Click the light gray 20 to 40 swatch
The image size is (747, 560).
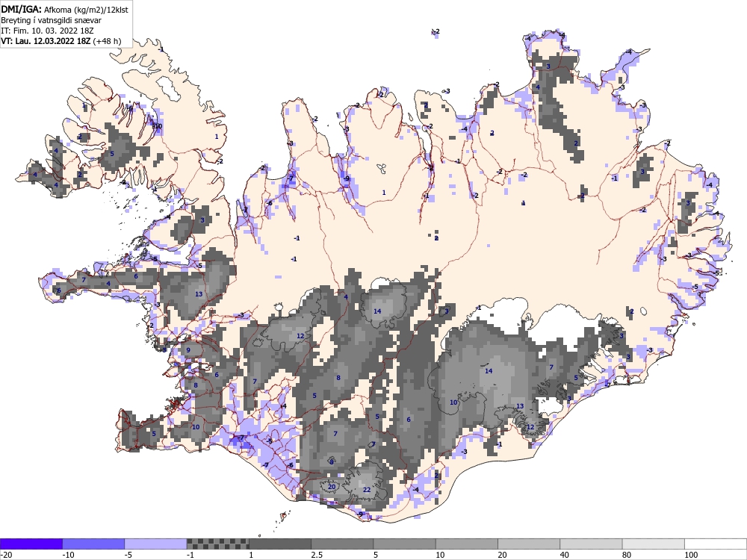click(529, 544)
